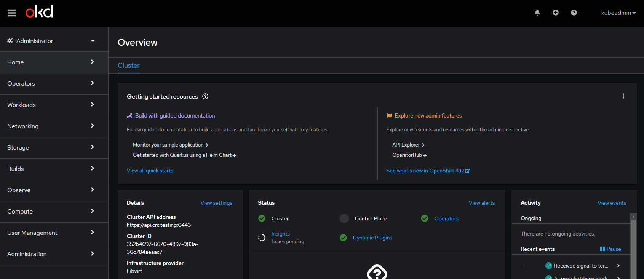Expand the Compute navigation section
This screenshot has height=279, width=644.
coord(54,212)
